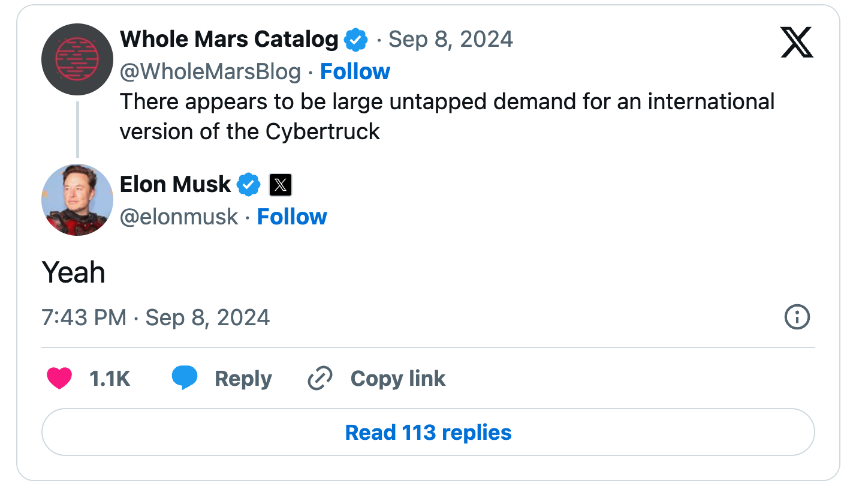Open the Whole Mars Catalog display name
Viewport: 868px width, 492px height.
coord(229,40)
